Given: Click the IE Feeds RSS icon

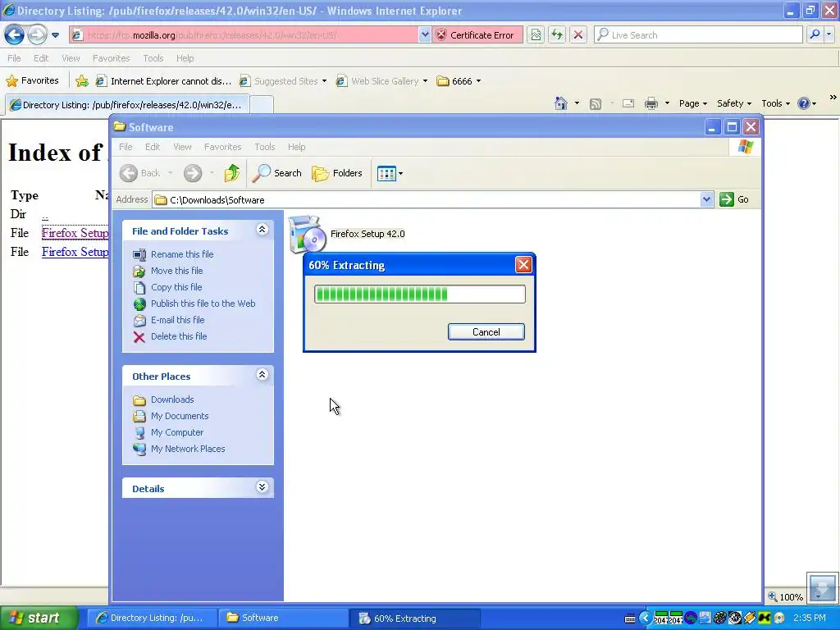Looking at the screenshot, I should point(596,104).
